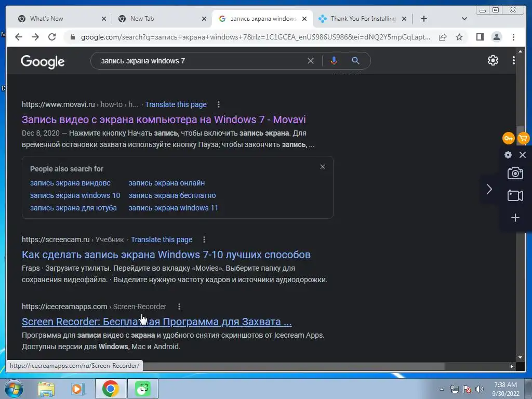Close the What's New tab
The width and height of the screenshot is (532, 399).
(x=104, y=19)
